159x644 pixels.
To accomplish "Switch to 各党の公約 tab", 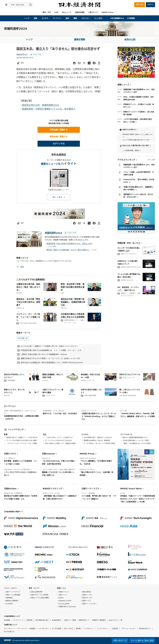I will point(130,40).
